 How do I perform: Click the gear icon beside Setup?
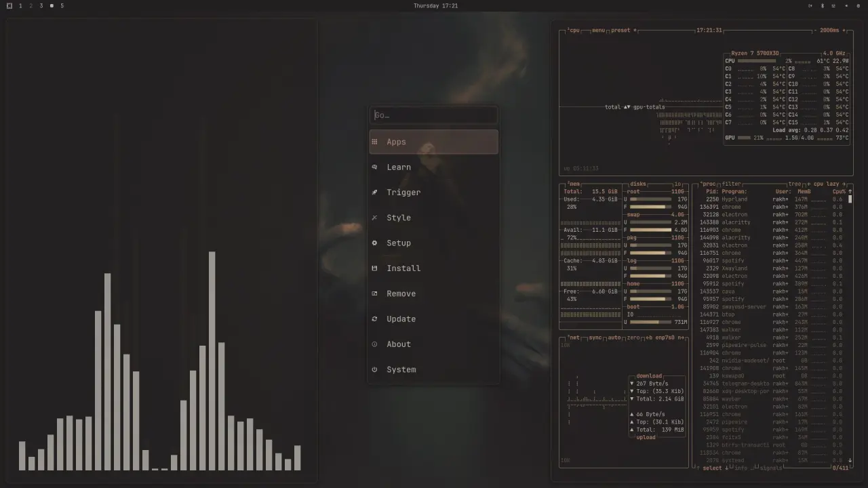(x=374, y=243)
